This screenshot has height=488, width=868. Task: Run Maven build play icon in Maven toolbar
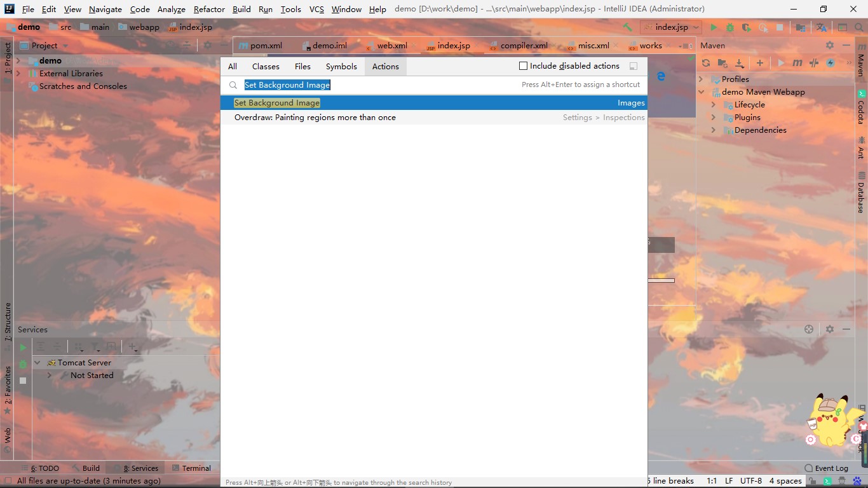coord(781,63)
